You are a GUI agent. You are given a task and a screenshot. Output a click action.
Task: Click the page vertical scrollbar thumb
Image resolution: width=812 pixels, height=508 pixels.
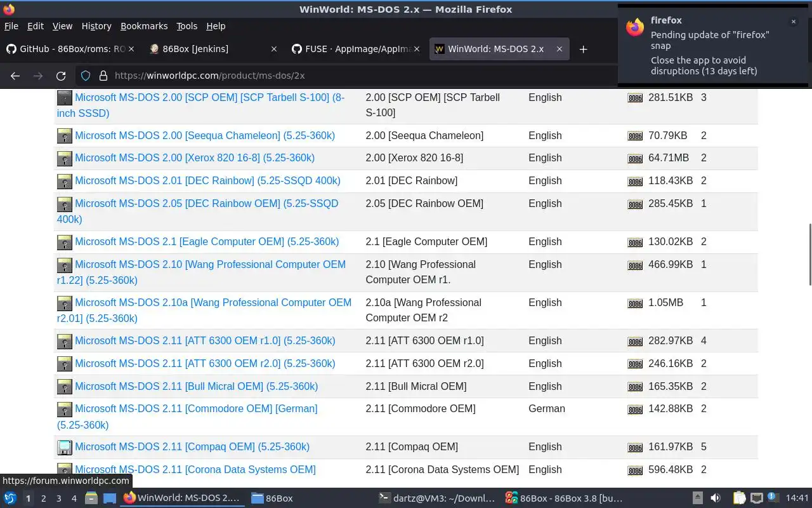coord(809,254)
